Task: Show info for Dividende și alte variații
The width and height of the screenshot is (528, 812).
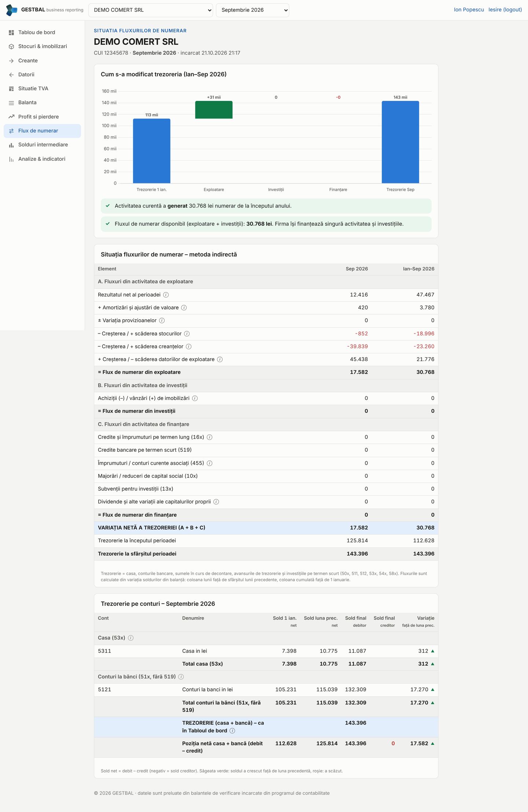Action: (x=216, y=502)
